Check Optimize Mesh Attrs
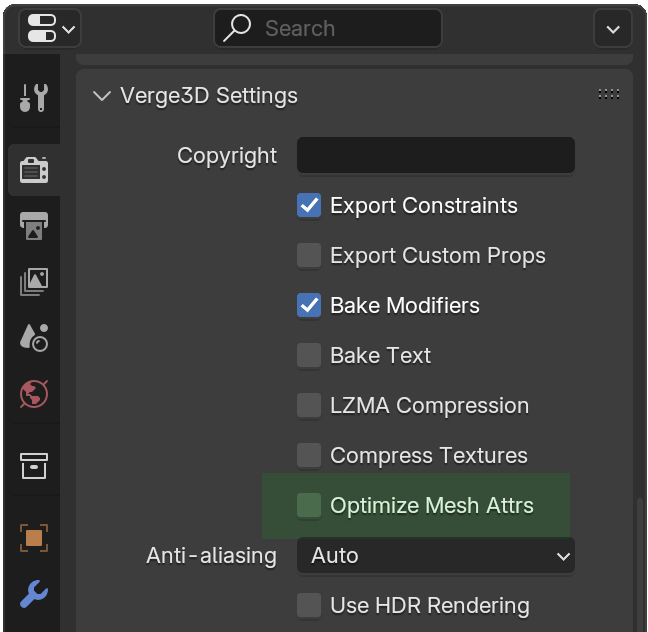The image size is (648, 632). point(309,505)
